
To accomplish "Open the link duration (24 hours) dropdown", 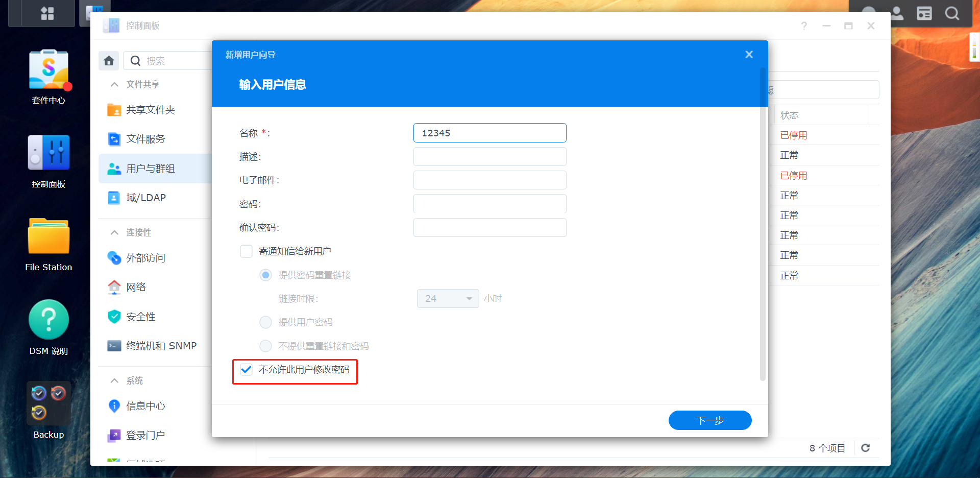I will 448,298.
